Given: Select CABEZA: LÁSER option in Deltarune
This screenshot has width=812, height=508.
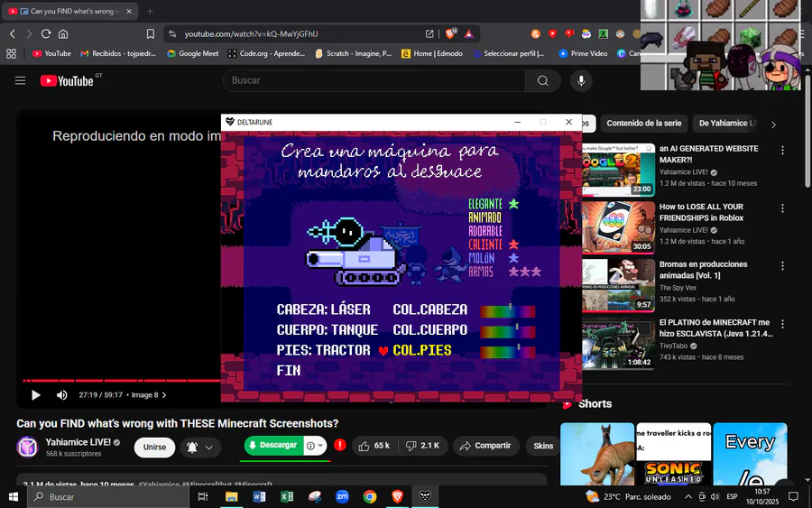Looking at the screenshot, I should (323, 309).
